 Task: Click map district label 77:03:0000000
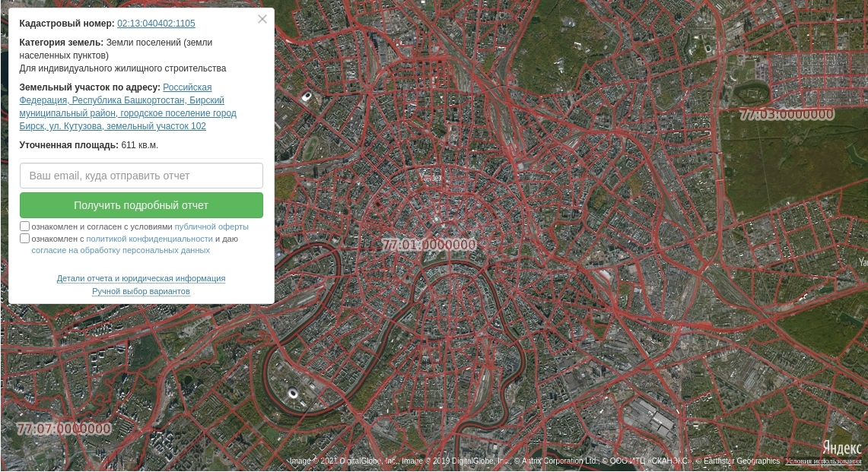click(x=787, y=115)
